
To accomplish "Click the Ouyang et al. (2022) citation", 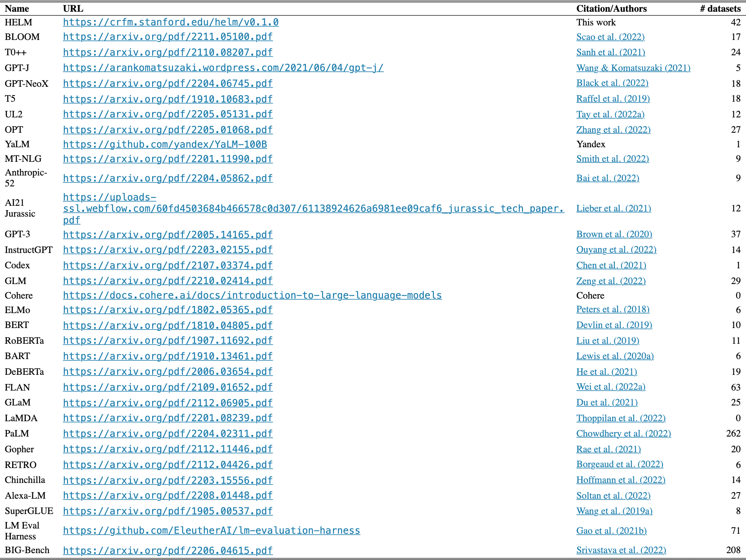I will pos(616,249).
